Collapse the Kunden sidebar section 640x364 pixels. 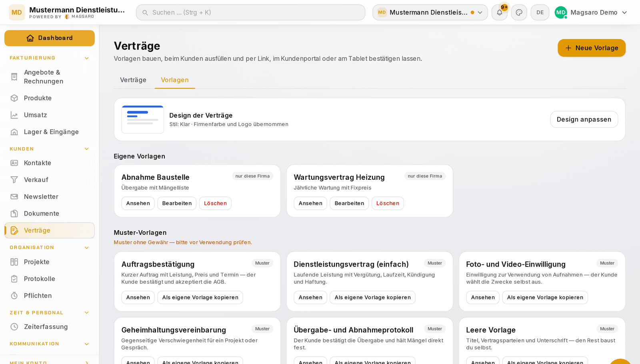pos(87,149)
